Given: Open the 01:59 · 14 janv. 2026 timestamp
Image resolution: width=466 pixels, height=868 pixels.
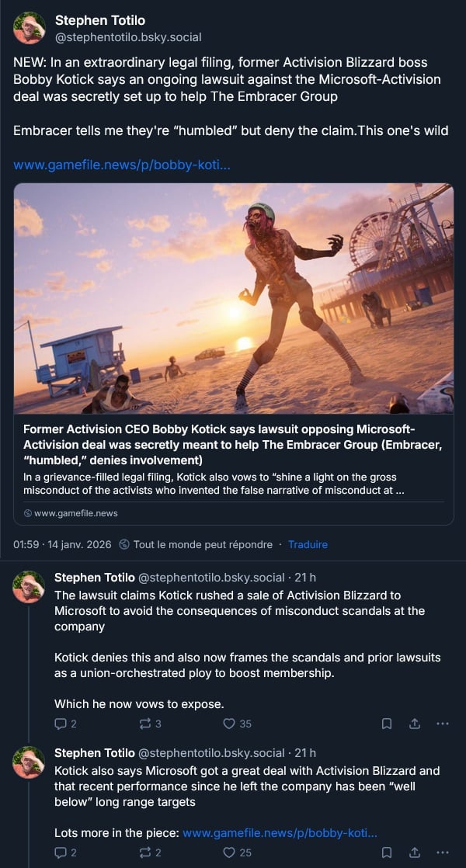Looking at the screenshot, I should [62, 544].
